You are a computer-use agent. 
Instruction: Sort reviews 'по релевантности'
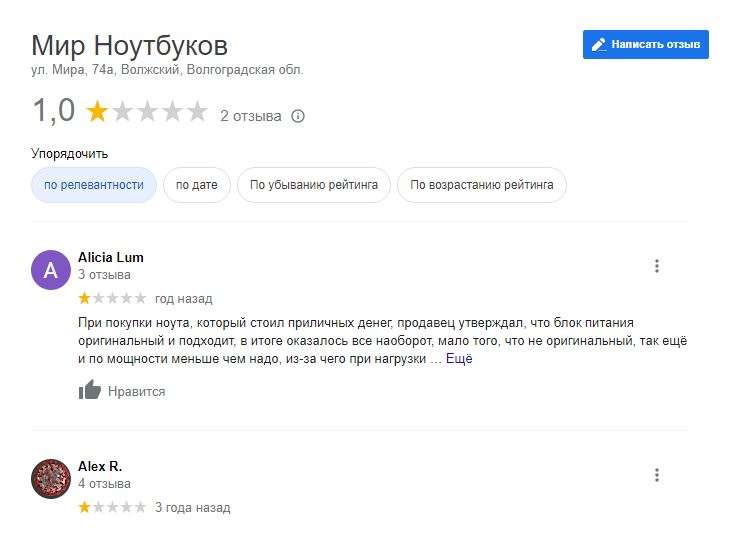pyautogui.click(x=94, y=185)
